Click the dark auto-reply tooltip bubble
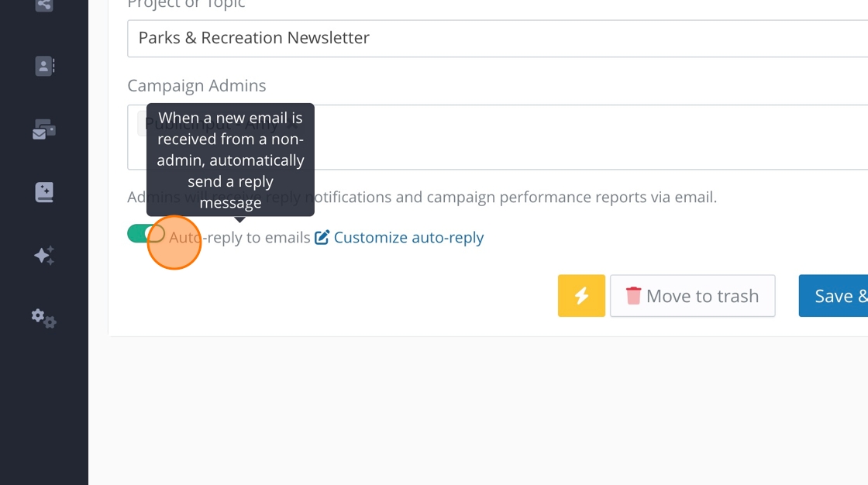Screen dimensions: 868x485 [230, 160]
